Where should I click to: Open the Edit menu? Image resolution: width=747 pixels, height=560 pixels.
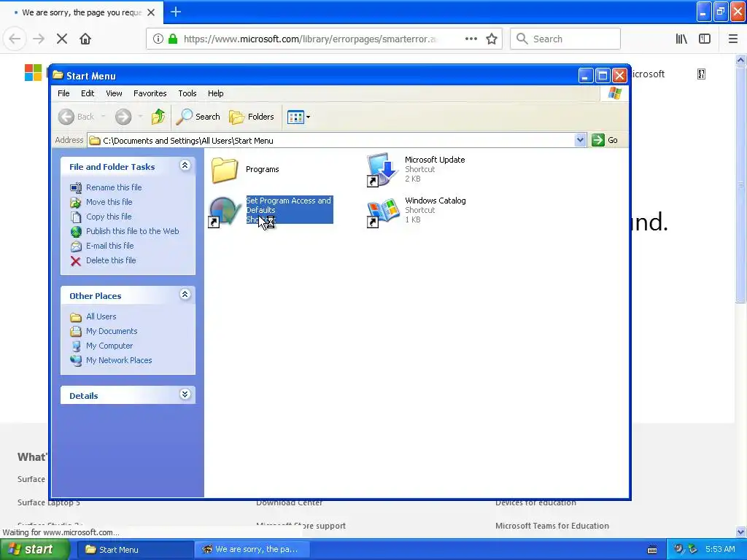point(88,93)
